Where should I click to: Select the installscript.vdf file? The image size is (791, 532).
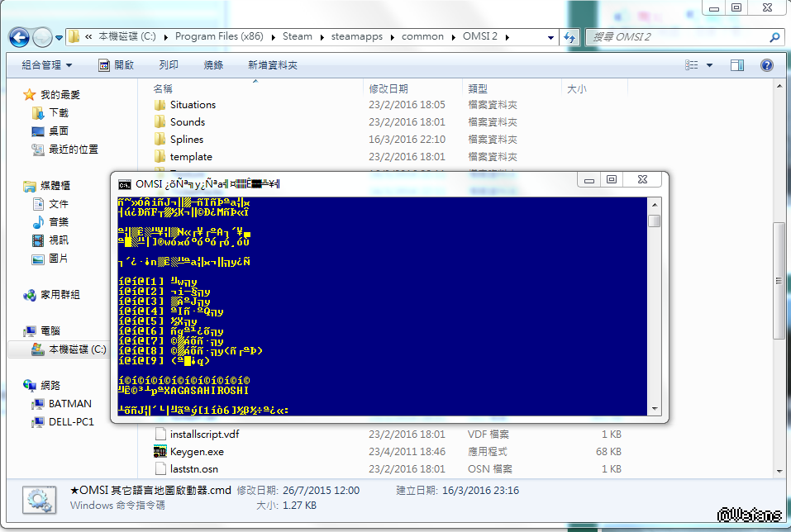204,435
